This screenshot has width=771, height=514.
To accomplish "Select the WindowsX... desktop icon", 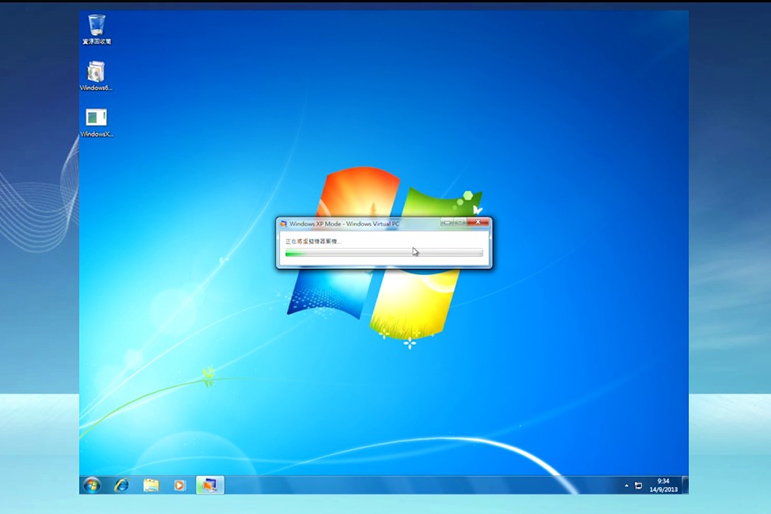I will 96,122.
